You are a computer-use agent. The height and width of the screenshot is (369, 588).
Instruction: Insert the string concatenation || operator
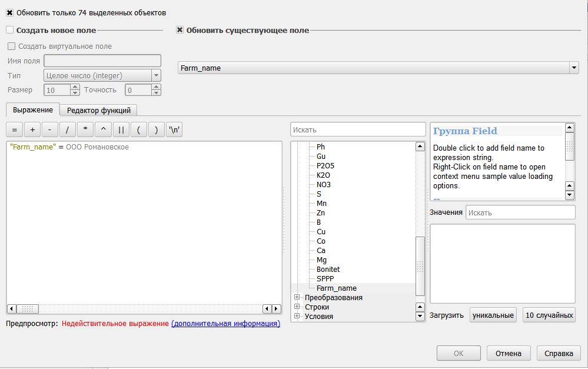(120, 129)
